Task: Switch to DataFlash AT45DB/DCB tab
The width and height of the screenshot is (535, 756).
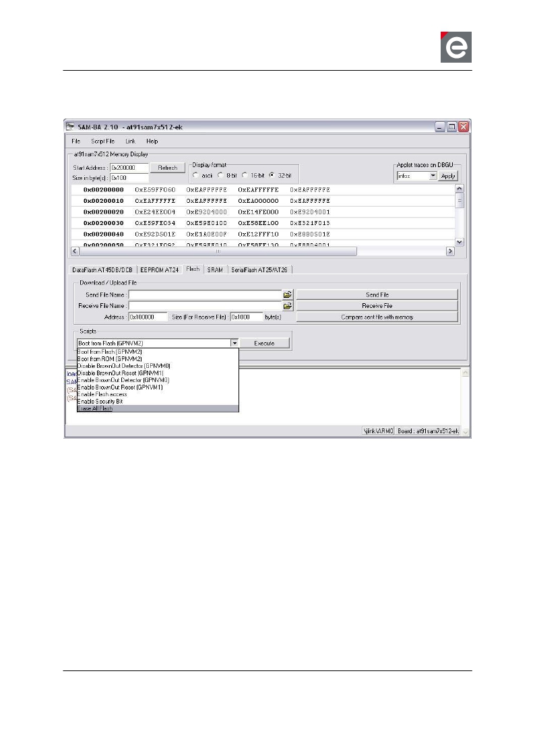Action: coord(102,270)
